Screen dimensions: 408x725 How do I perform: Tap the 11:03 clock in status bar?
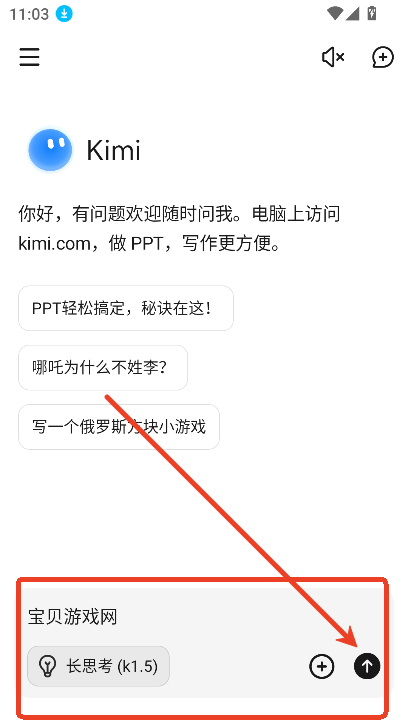29,14
